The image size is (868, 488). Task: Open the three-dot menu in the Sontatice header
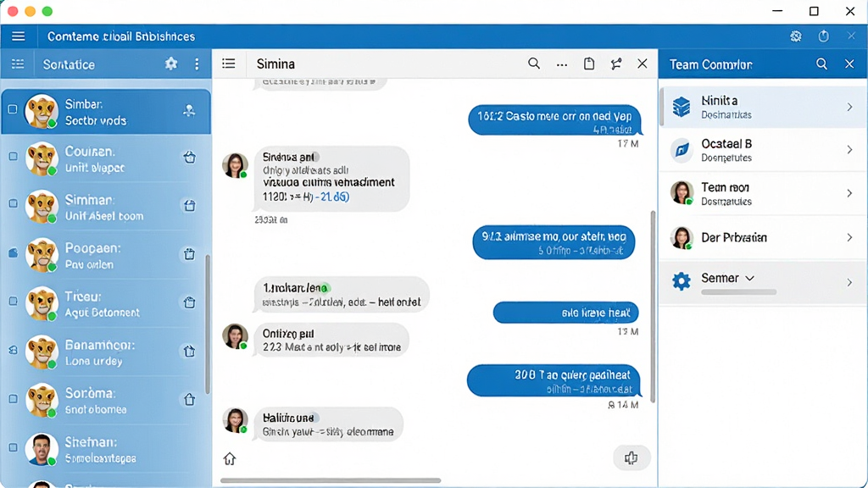pyautogui.click(x=197, y=64)
